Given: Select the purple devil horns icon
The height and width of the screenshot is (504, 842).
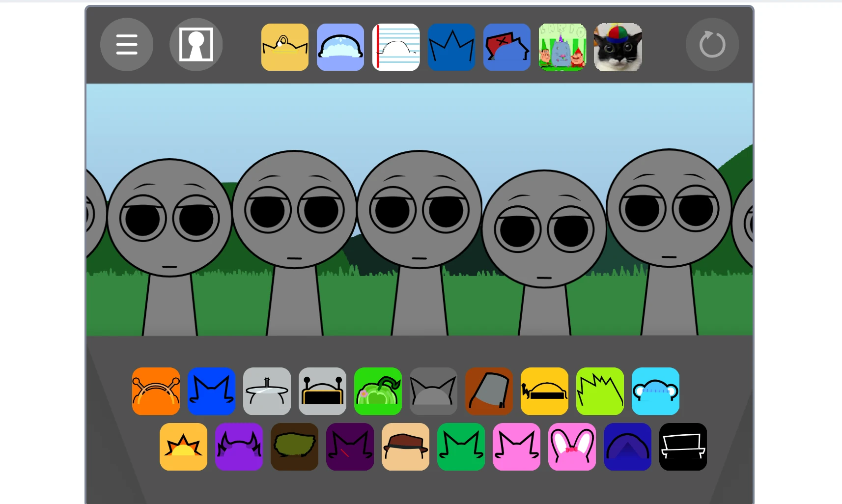Looking at the screenshot, I should [x=239, y=447].
